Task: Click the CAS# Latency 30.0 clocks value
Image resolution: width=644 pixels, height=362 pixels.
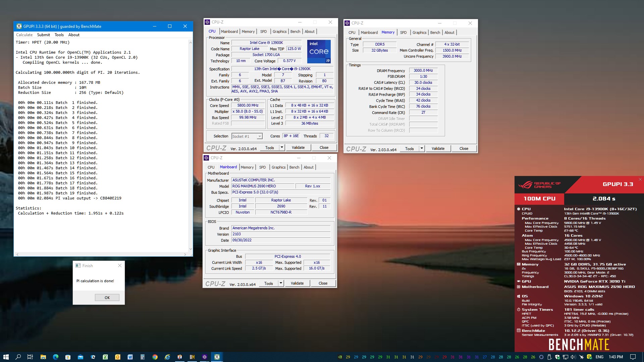Action: click(423, 82)
